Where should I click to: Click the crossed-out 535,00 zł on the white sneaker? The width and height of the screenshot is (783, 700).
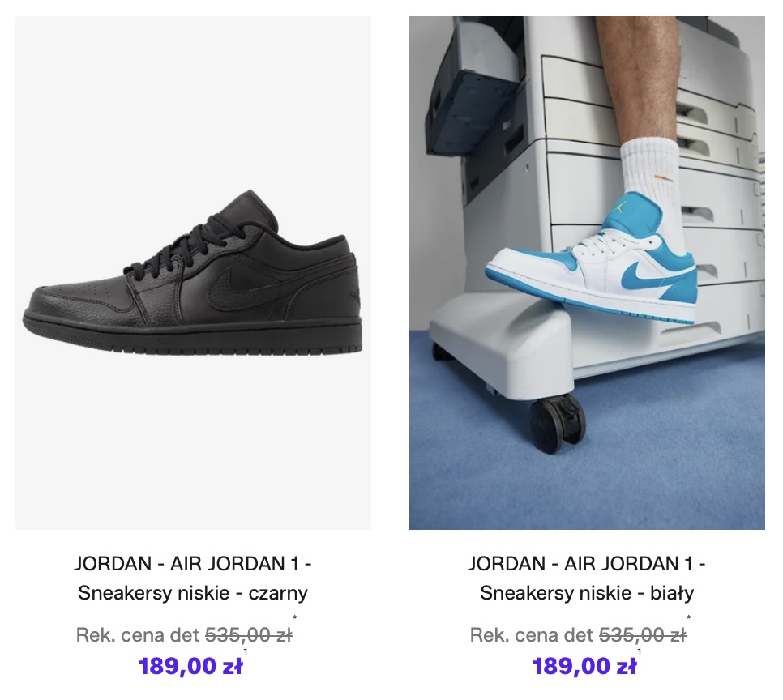[x=643, y=635]
